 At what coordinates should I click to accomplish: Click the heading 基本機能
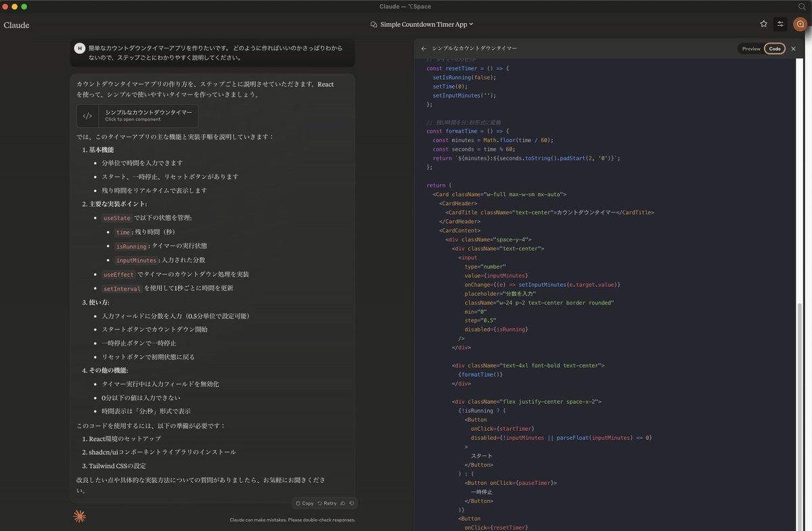(x=101, y=149)
